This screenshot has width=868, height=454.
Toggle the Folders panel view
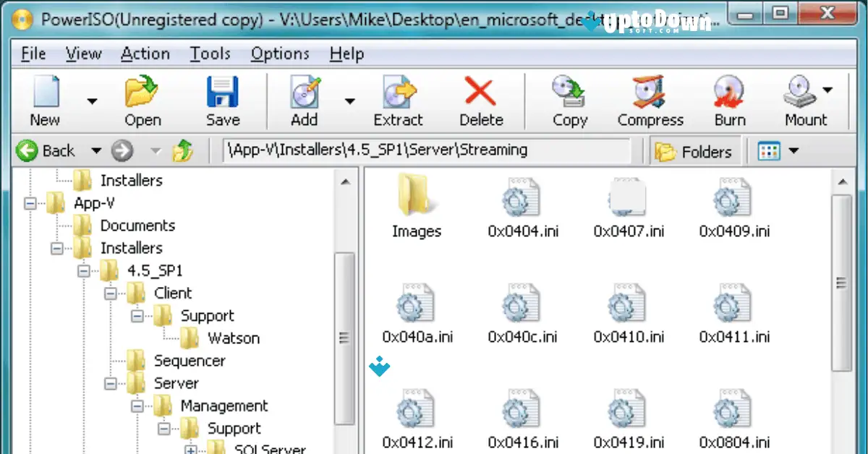click(x=694, y=151)
